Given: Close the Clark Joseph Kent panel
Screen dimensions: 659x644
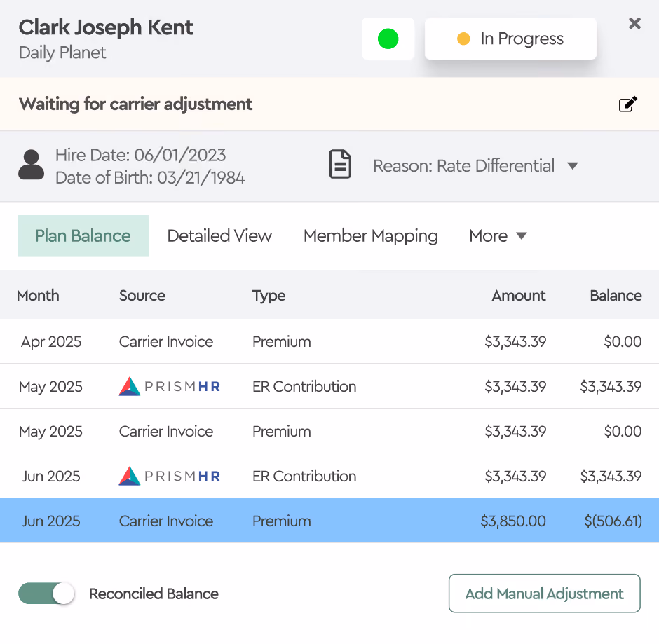Looking at the screenshot, I should point(634,23).
